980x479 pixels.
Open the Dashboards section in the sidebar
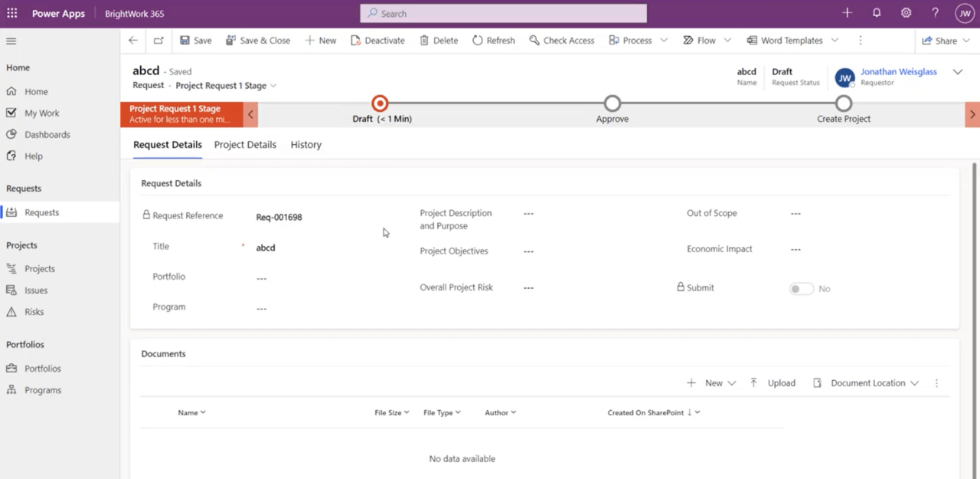(47, 134)
